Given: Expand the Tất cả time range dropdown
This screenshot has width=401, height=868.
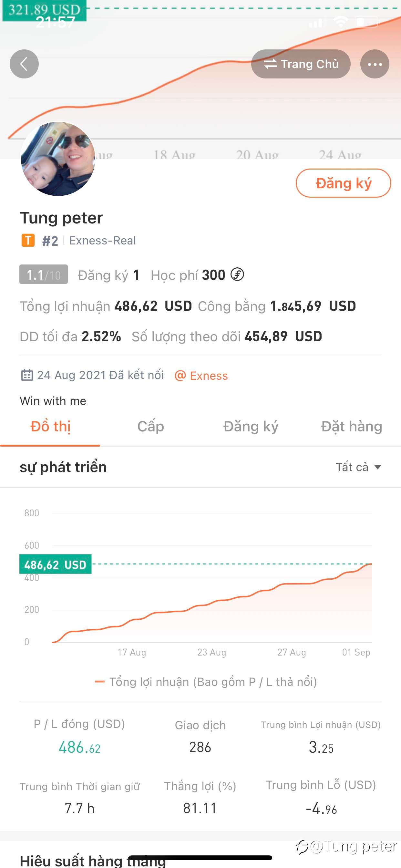Looking at the screenshot, I should pyautogui.click(x=358, y=467).
